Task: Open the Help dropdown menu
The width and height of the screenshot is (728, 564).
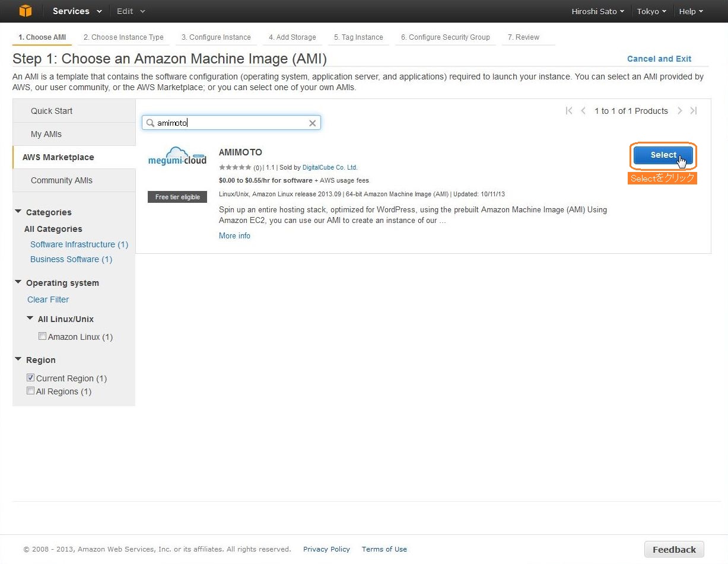Action: pos(691,11)
